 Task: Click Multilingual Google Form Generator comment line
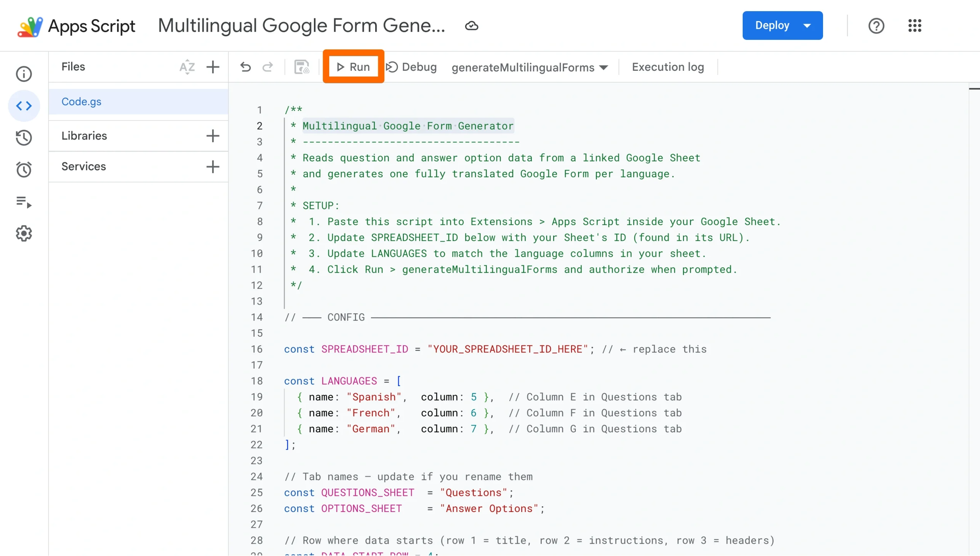(408, 126)
